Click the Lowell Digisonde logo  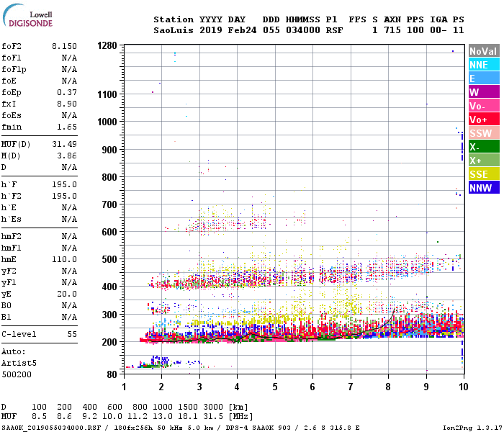(27, 15)
